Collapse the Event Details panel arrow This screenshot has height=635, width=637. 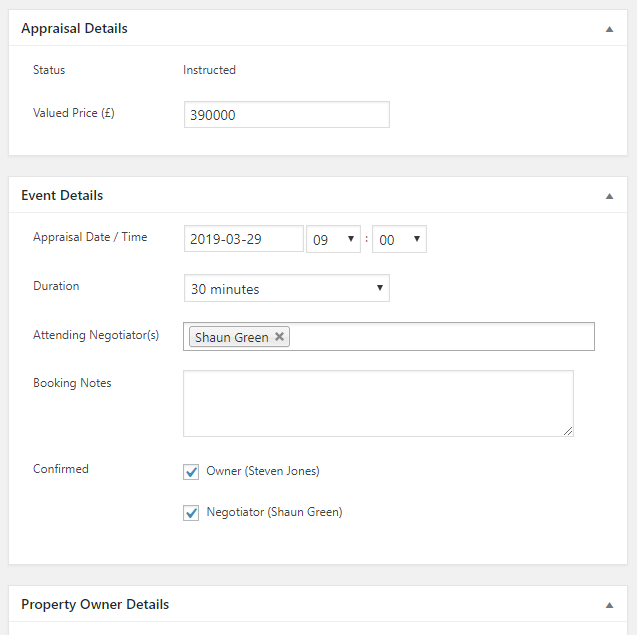pyautogui.click(x=609, y=196)
